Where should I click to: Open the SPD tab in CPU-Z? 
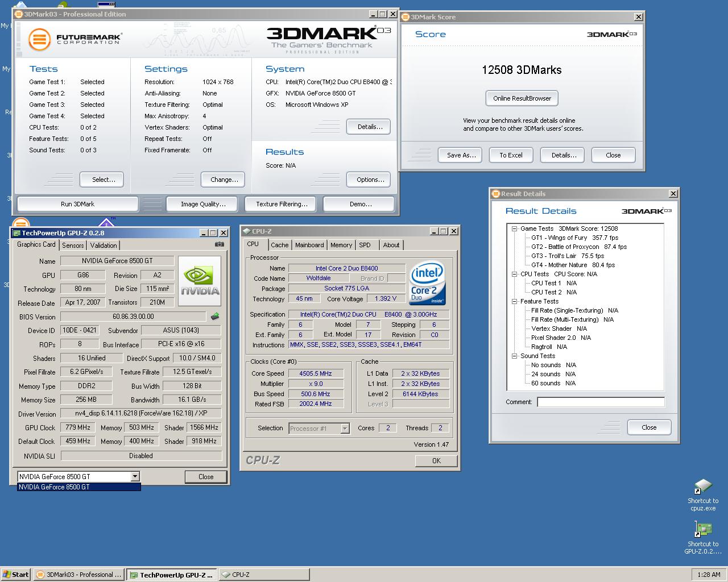[x=365, y=245]
